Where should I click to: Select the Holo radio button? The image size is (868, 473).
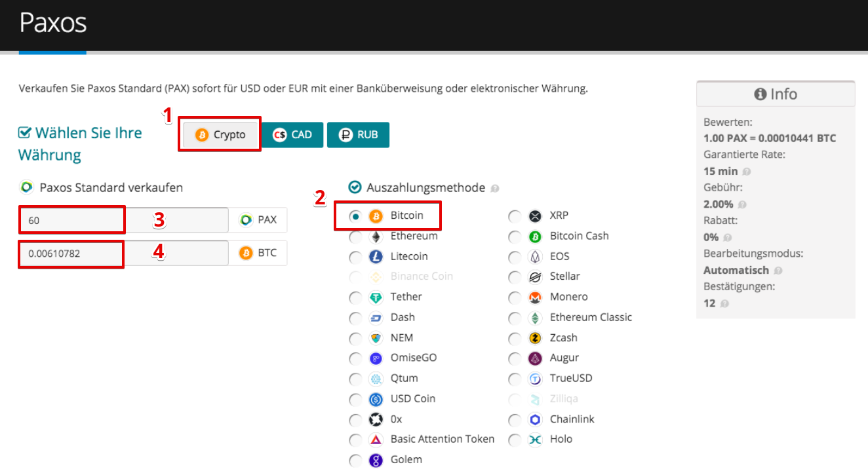click(x=515, y=440)
